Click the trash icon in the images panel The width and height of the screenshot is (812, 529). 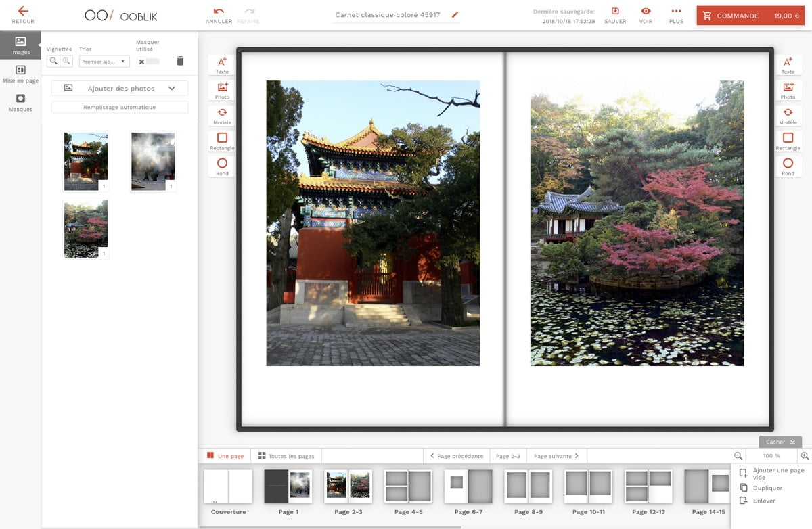point(180,61)
